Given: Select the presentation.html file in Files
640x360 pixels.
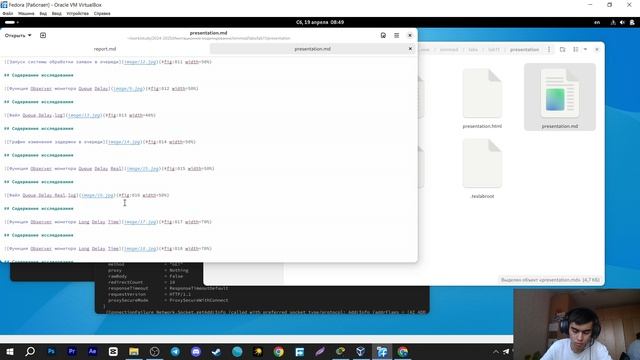Looking at the screenshot, I should [482, 98].
